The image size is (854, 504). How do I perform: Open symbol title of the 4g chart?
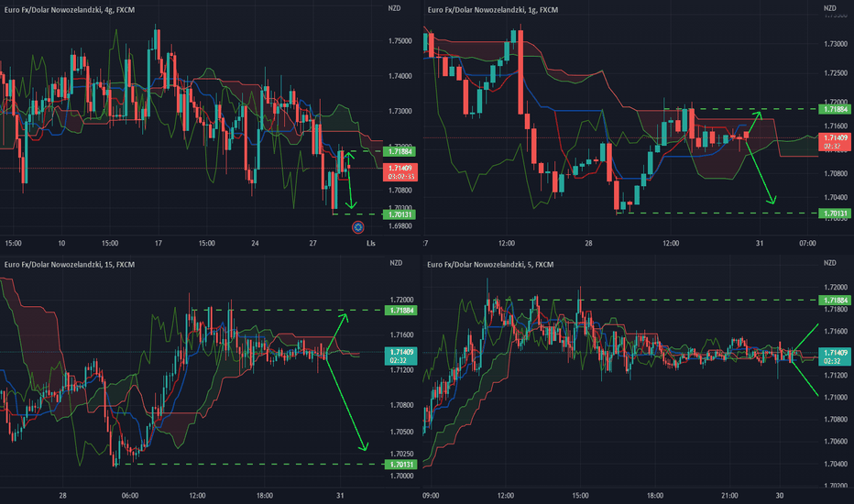tap(69, 10)
